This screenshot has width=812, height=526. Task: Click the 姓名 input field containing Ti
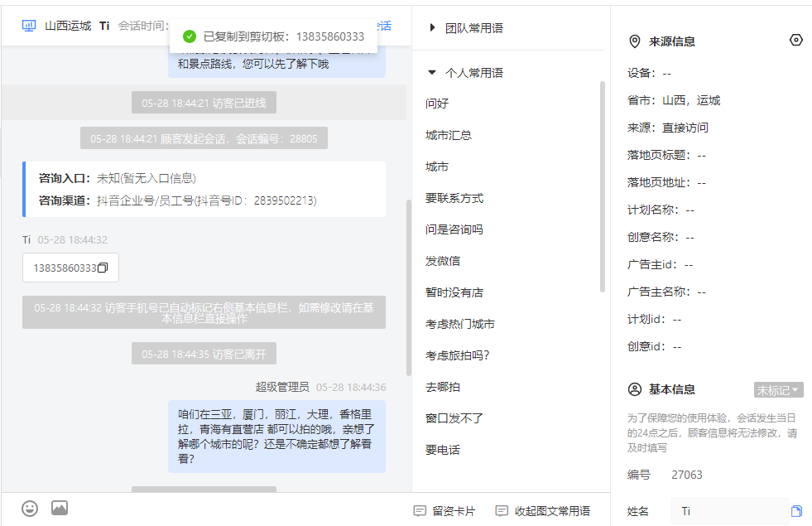pyautogui.click(x=730, y=511)
